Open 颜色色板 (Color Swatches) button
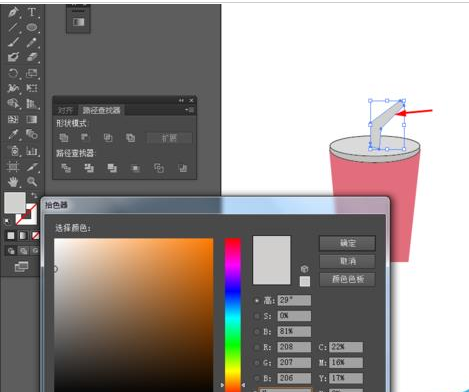 point(347,279)
